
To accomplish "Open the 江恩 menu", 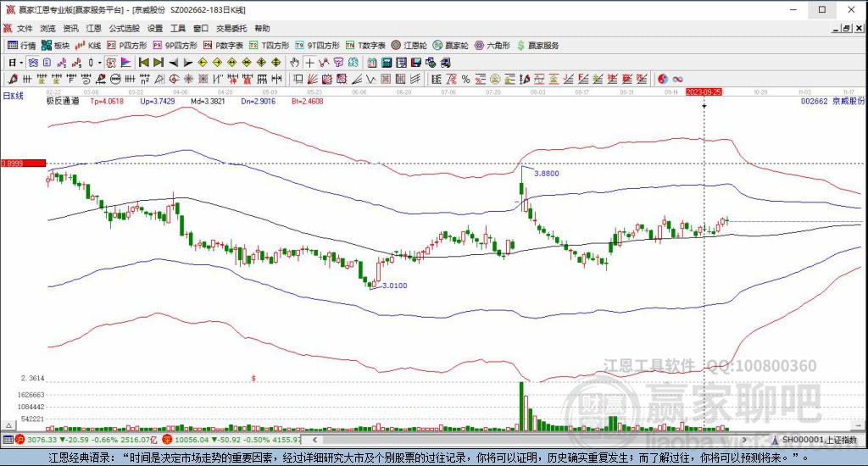I will click(x=93, y=28).
